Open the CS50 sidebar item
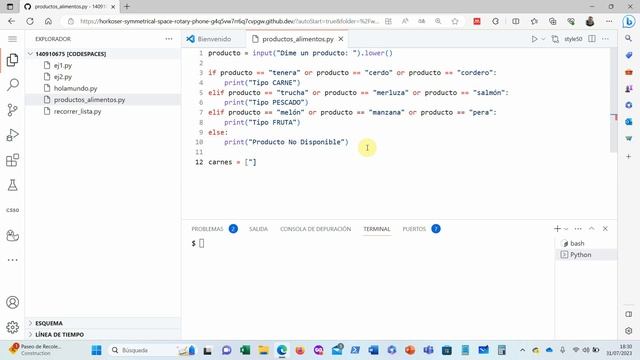This screenshot has width=640, height=360. (x=13, y=210)
